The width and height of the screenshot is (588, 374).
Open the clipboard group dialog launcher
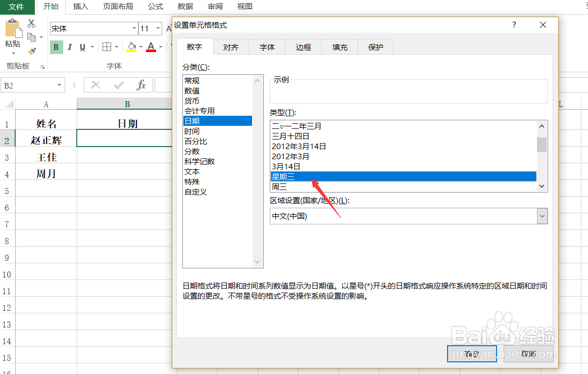point(43,67)
